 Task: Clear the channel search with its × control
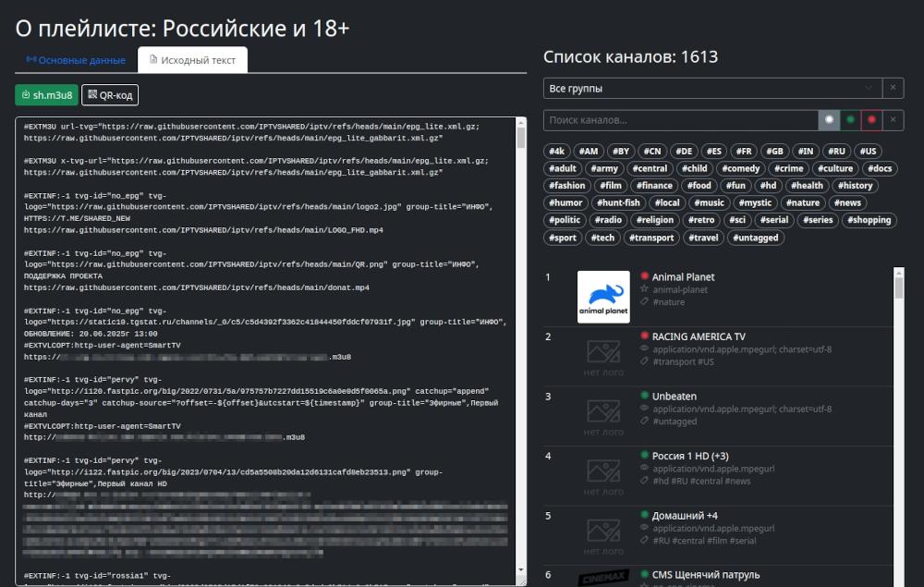[893, 118]
